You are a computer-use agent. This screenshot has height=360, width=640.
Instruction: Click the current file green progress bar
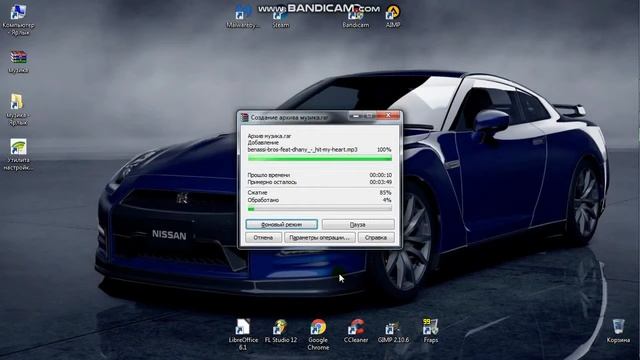click(320, 158)
